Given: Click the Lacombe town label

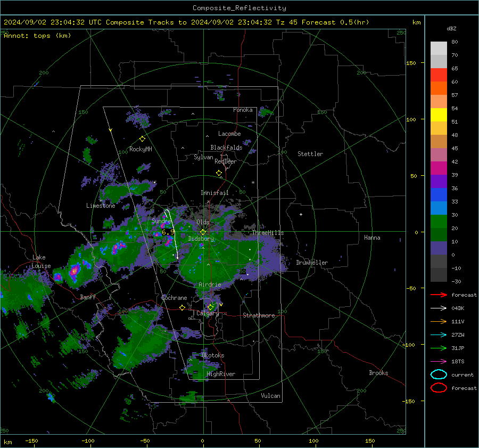Looking at the screenshot, I should pyautogui.click(x=229, y=134).
